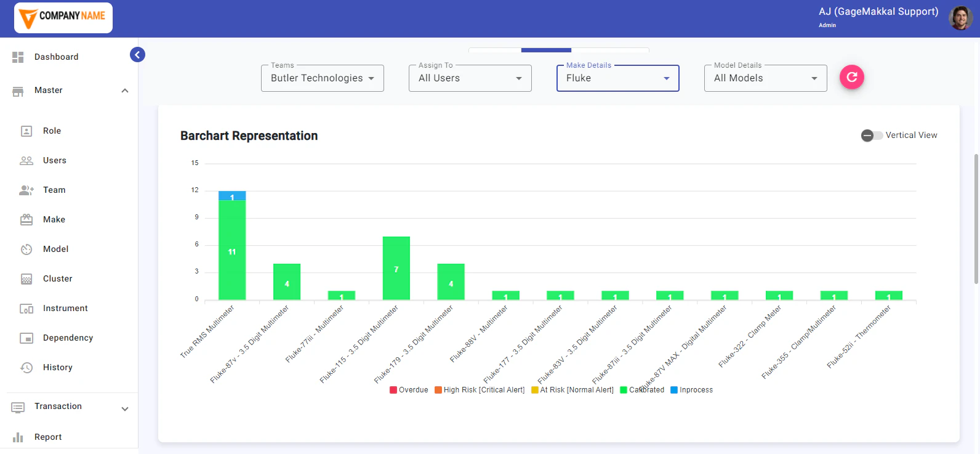Click the Dashboard grid icon
Image resolution: width=980 pixels, height=454 pixels.
(18, 57)
